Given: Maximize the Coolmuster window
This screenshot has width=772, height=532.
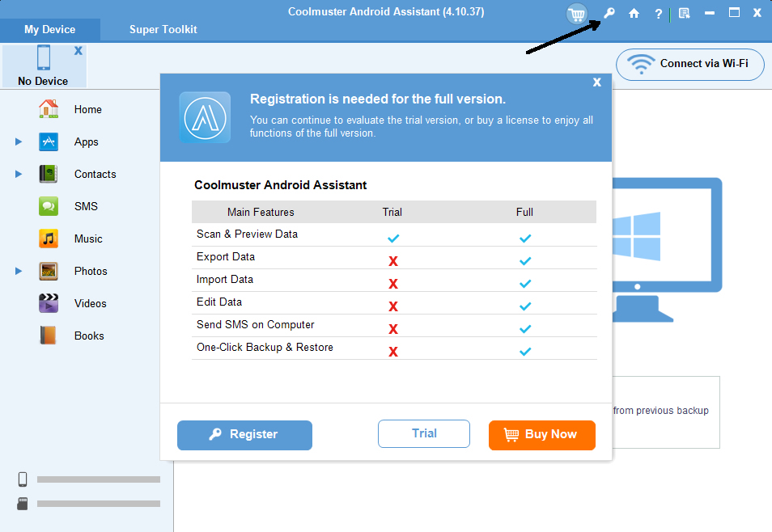Looking at the screenshot, I should [734, 13].
